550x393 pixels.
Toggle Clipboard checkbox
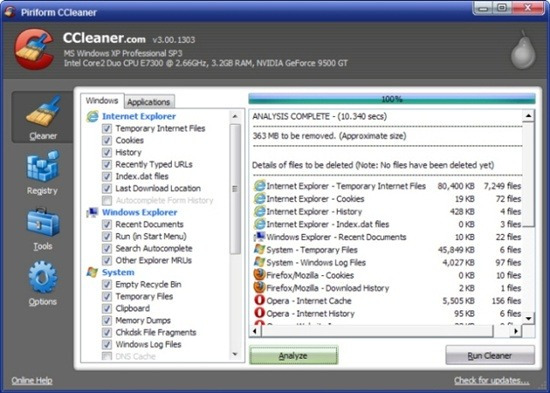pos(107,308)
